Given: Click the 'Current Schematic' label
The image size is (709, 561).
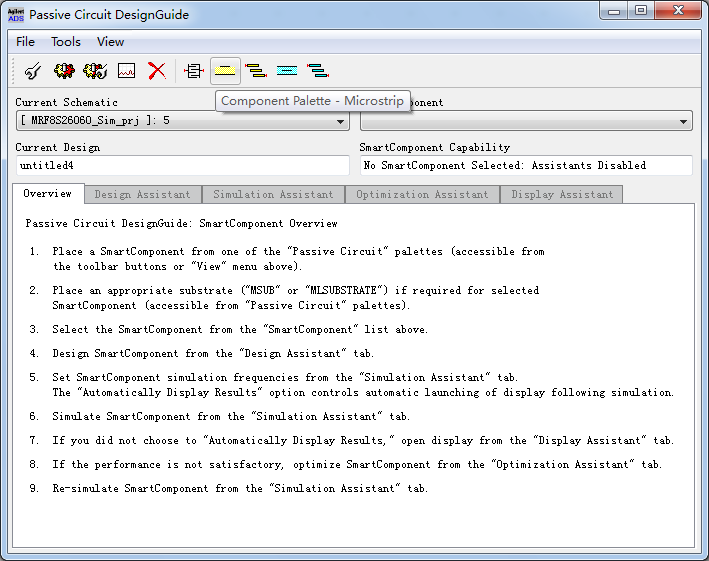Looking at the screenshot, I should coord(66,103).
